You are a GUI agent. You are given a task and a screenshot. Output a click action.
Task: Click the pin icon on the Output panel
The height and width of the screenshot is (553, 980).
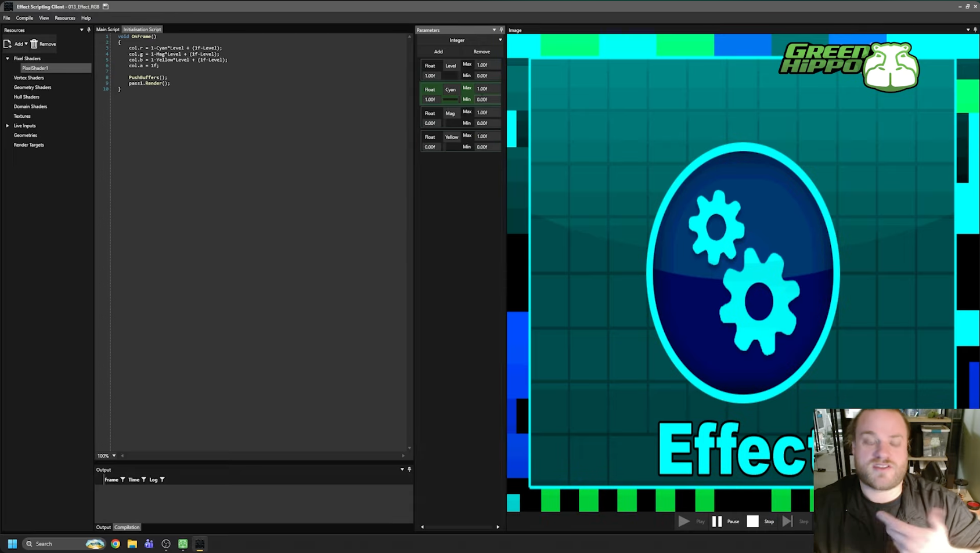(409, 469)
